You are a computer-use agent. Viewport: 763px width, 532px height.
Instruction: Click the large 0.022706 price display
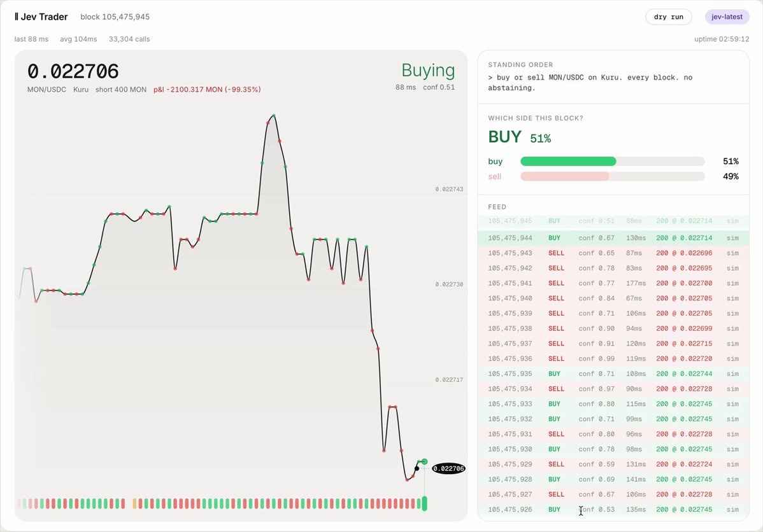click(x=73, y=71)
